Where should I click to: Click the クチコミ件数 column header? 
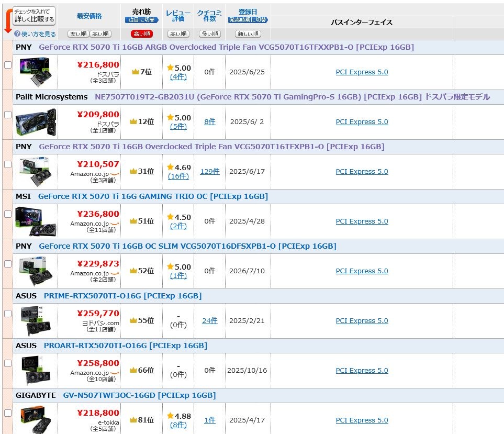(x=209, y=16)
